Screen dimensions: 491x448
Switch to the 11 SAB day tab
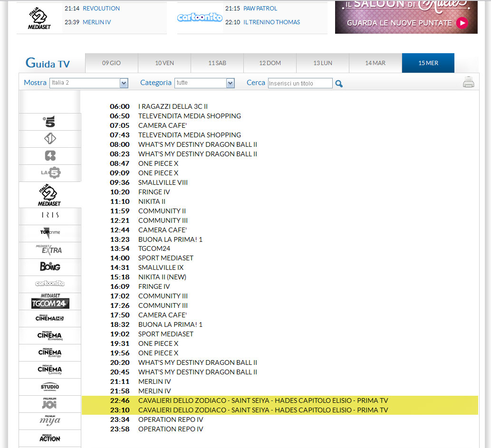coord(217,63)
